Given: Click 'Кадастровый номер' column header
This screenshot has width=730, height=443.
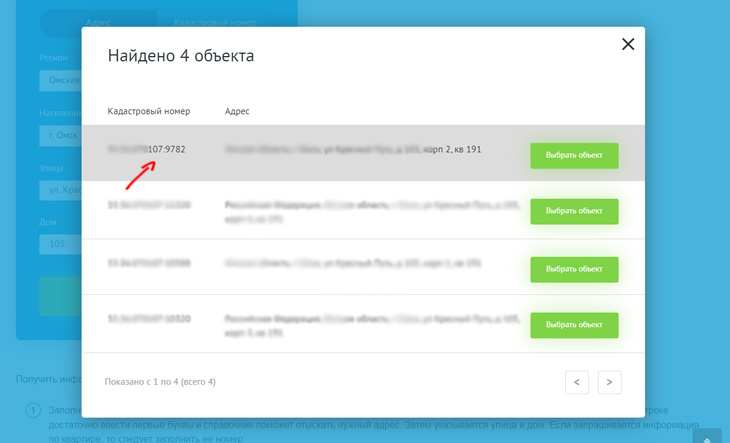Looking at the screenshot, I should click(x=149, y=111).
